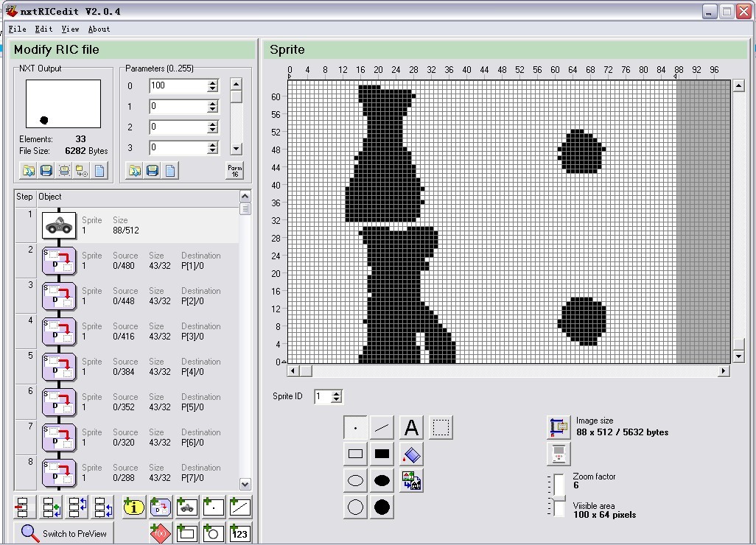Click the middle fit-frame icon under NXT Output
This screenshot has width=756, height=545.
[63, 171]
